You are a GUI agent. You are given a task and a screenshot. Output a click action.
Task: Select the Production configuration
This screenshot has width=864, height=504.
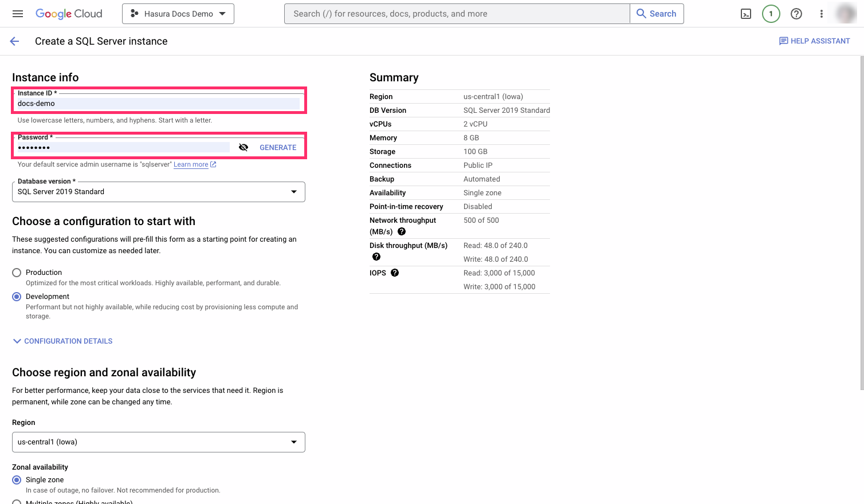coord(17,273)
